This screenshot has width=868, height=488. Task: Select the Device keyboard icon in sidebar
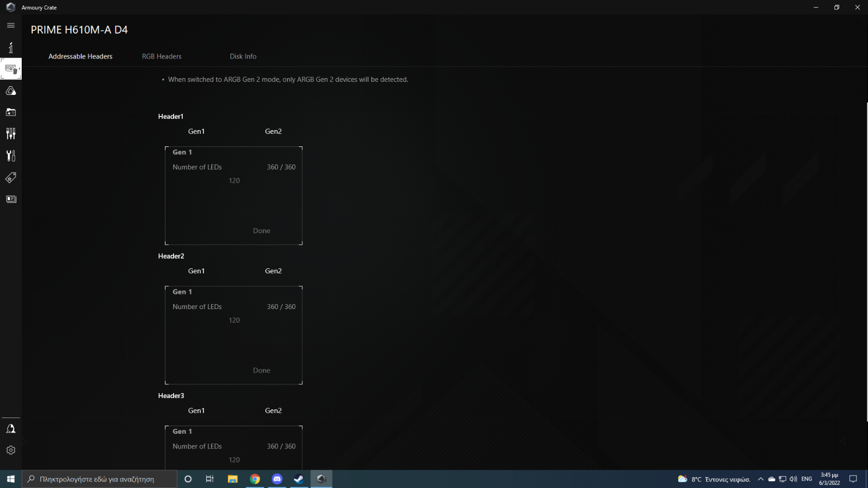pos(11,69)
